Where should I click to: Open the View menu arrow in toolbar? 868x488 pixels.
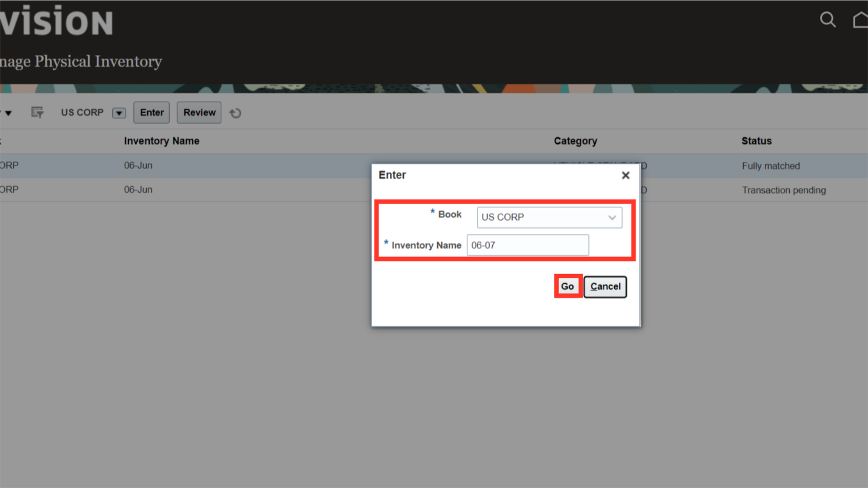click(x=8, y=113)
